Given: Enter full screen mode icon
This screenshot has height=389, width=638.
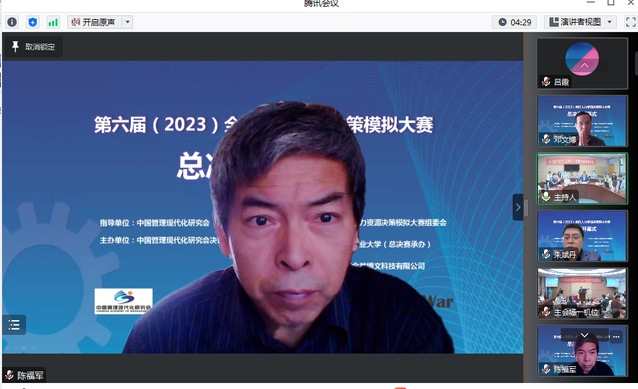Looking at the screenshot, I should pos(631,22).
